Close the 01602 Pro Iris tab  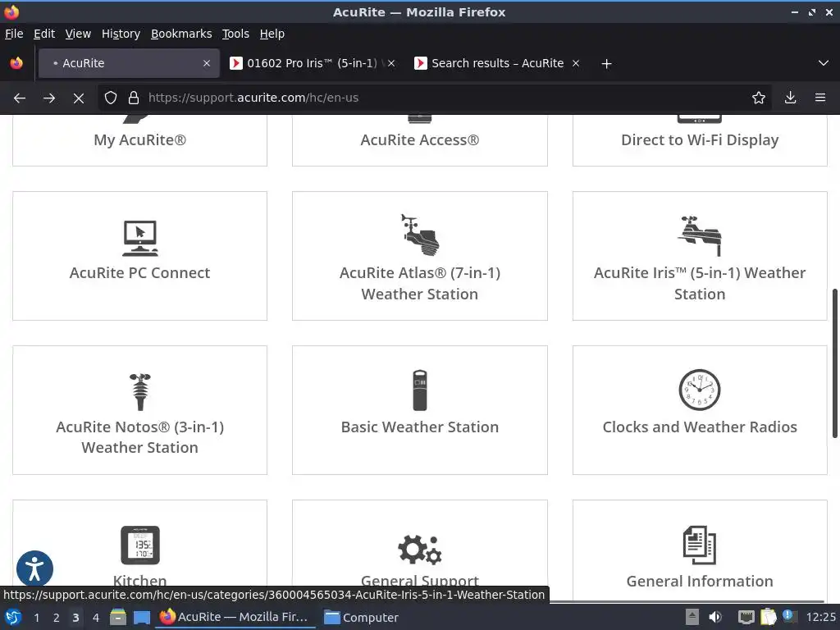(x=391, y=63)
